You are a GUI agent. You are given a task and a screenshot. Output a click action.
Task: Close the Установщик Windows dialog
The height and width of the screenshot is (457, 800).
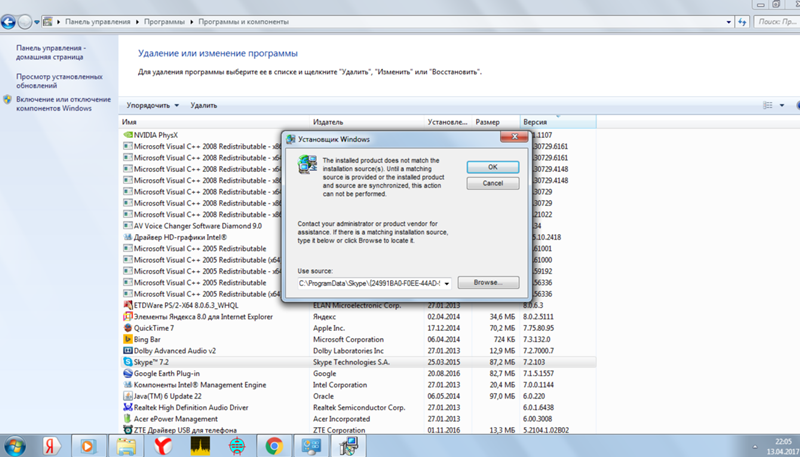coord(514,137)
